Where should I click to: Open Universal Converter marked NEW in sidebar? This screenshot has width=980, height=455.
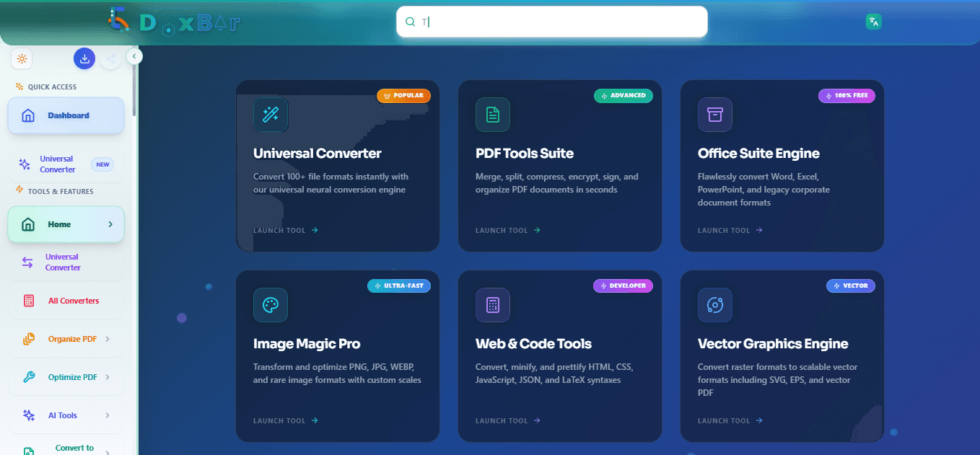tap(66, 164)
